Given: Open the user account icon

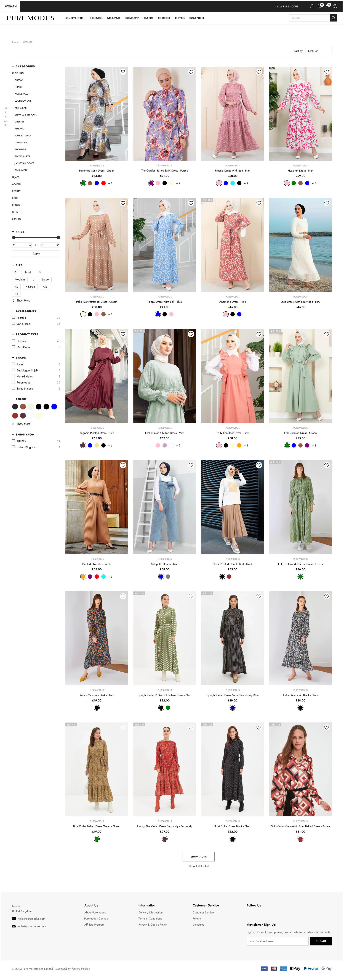Looking at the screenshot, I should pyautogui.click(x=312, y=6).
